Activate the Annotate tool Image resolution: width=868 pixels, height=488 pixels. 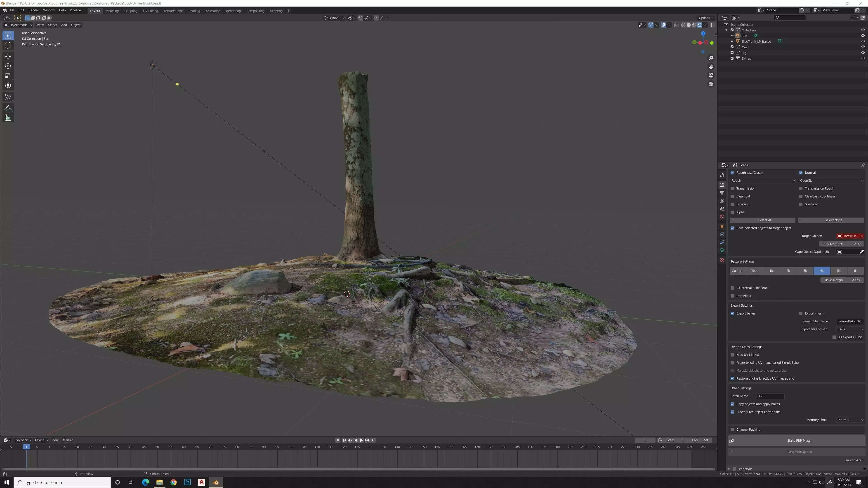click(x=8, y=108)
